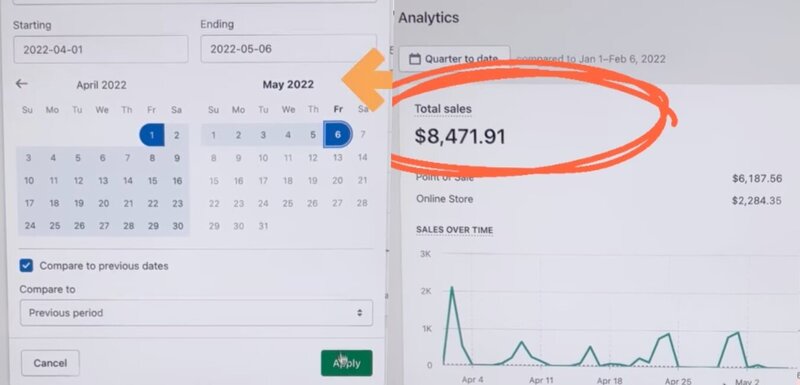This screenshot has height=385, width=800.
Task: Click the back arrow to previous month
Action: tap(21, 84)
